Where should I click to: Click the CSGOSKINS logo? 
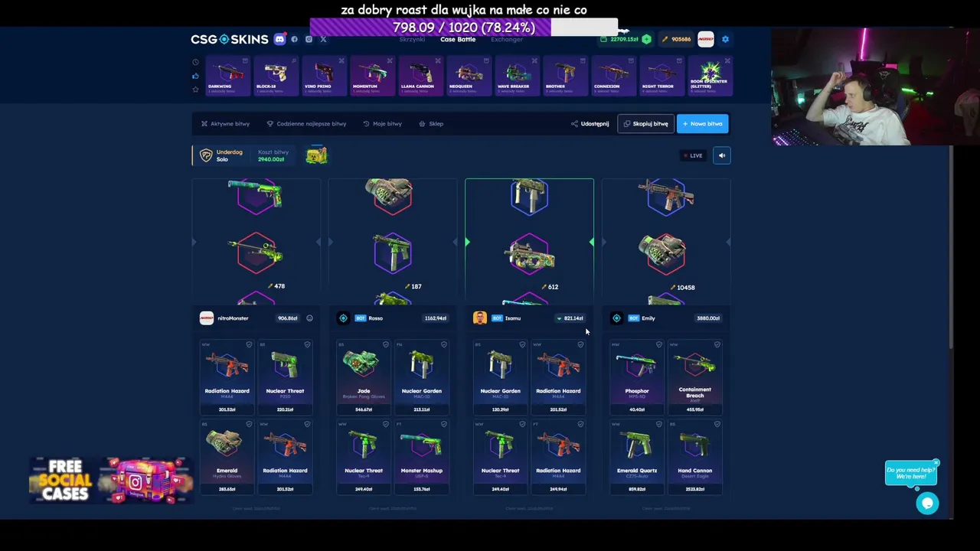tap(230, 39)
